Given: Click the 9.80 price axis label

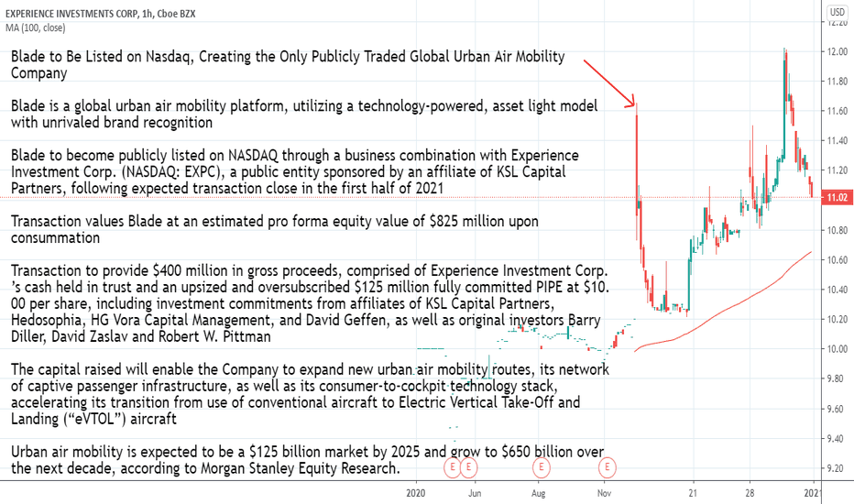Looking at the screenshot, I should pos(838,378).
